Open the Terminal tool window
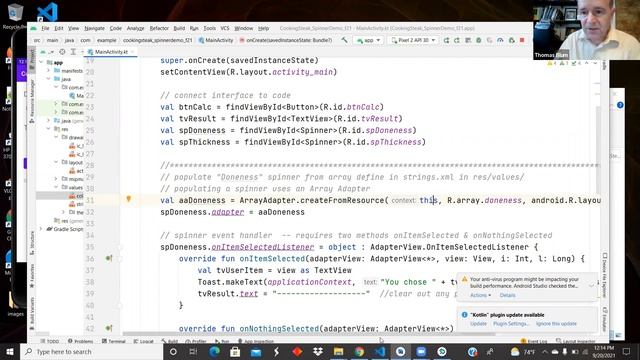 tap(114, 341)
